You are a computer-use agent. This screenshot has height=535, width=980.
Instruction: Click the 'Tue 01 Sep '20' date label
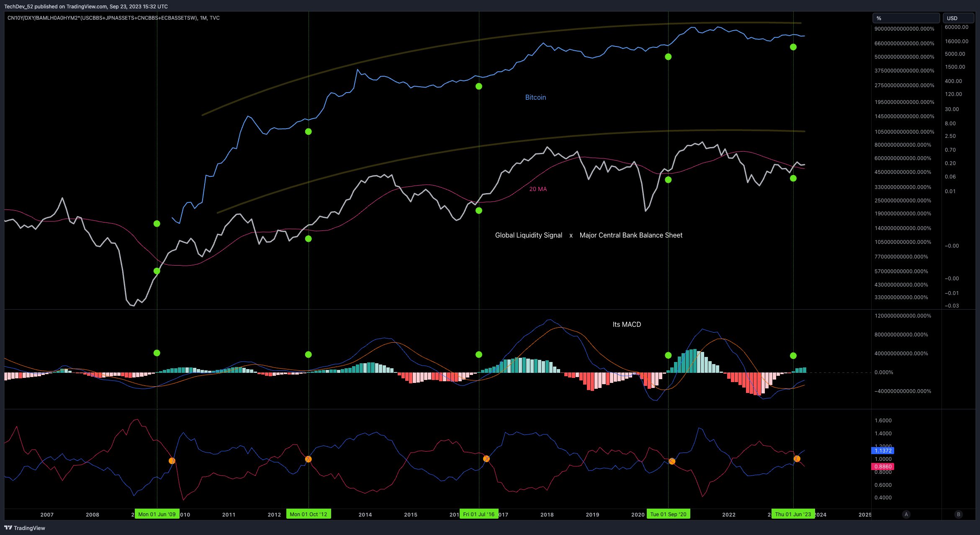click(x=668, y=514)
